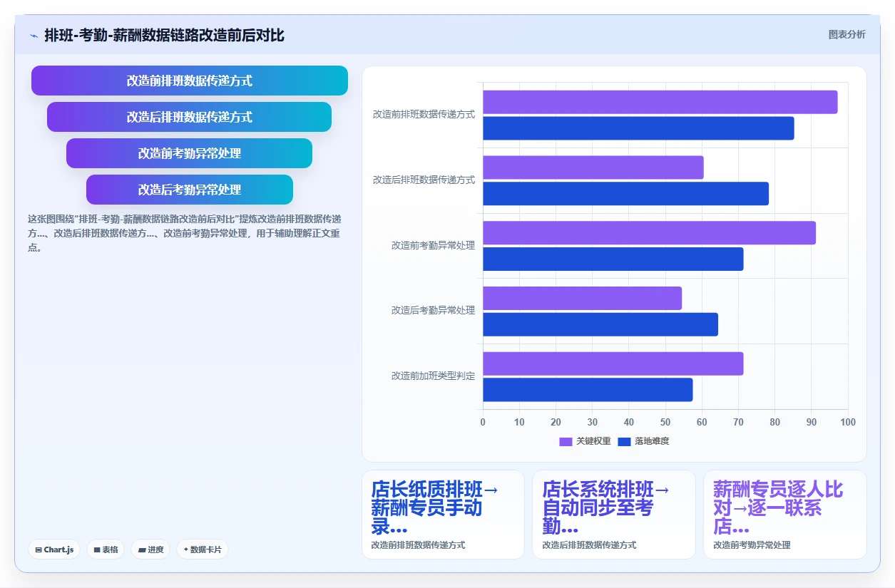Click the purple bar for 改造前加班类型判定
Viewport: 895px width, 588px height.
click(x=613, y=363)
